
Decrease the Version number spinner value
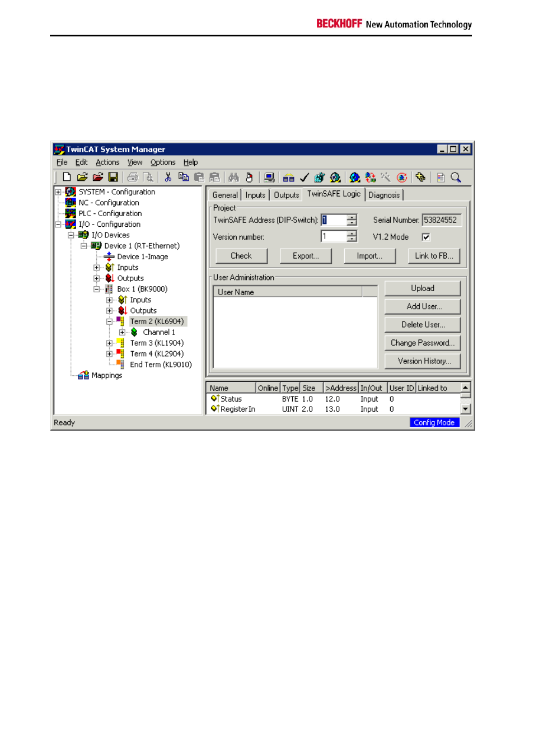(x=352, y=239)
